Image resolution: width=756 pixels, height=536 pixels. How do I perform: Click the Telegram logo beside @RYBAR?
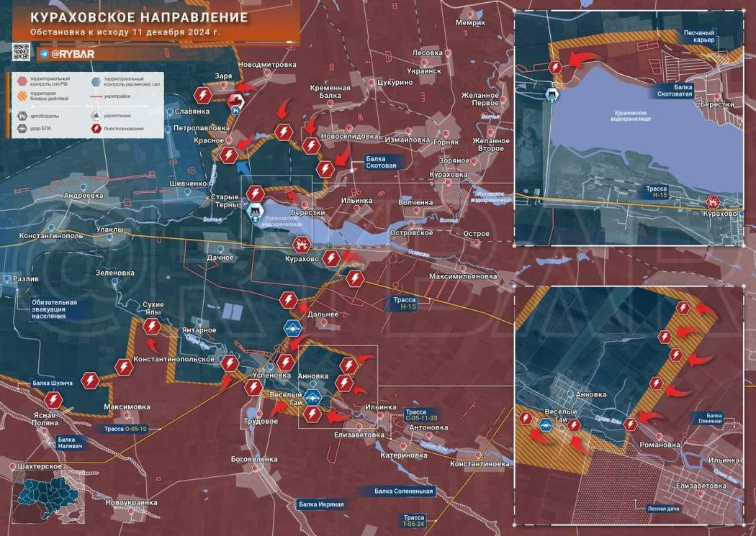pyautogui.click(x=45, y=54)
